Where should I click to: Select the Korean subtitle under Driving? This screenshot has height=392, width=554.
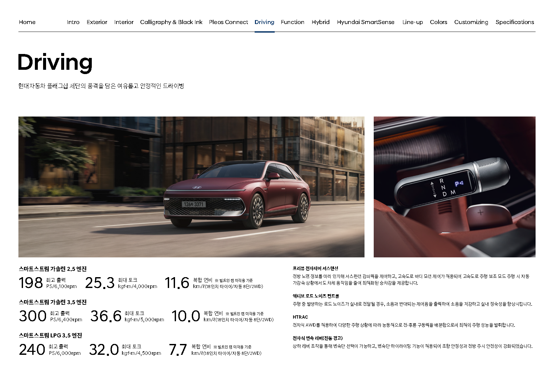101,86
